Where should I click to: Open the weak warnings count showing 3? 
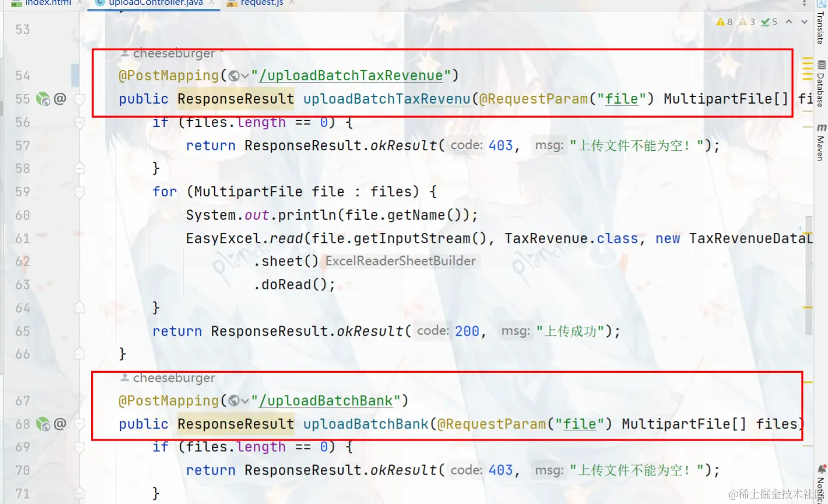pos(747,22)
